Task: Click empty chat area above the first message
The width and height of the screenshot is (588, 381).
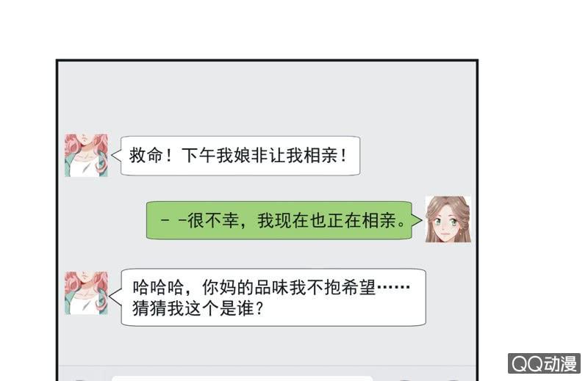Action: point(267,98)
